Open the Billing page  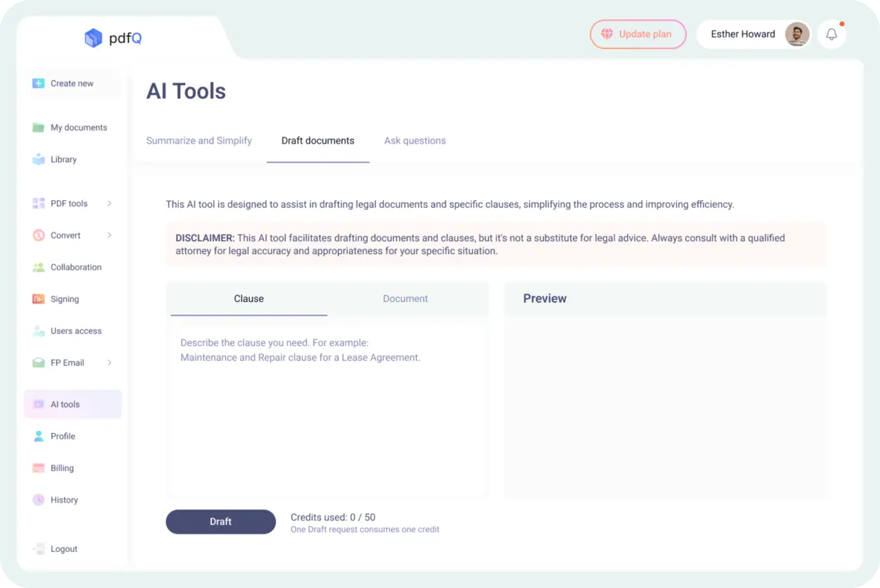pyautogui.click(x=62, y=468)
